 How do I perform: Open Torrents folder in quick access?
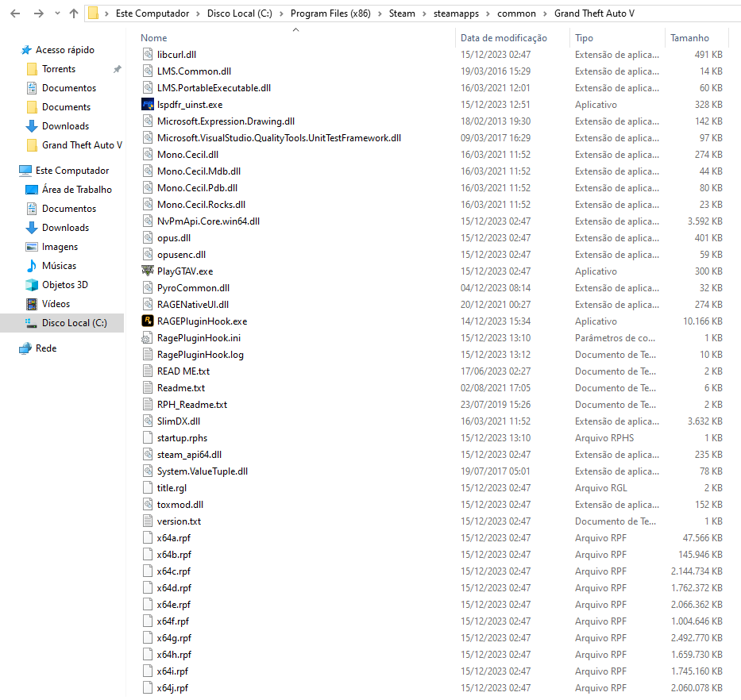(59, 69)
